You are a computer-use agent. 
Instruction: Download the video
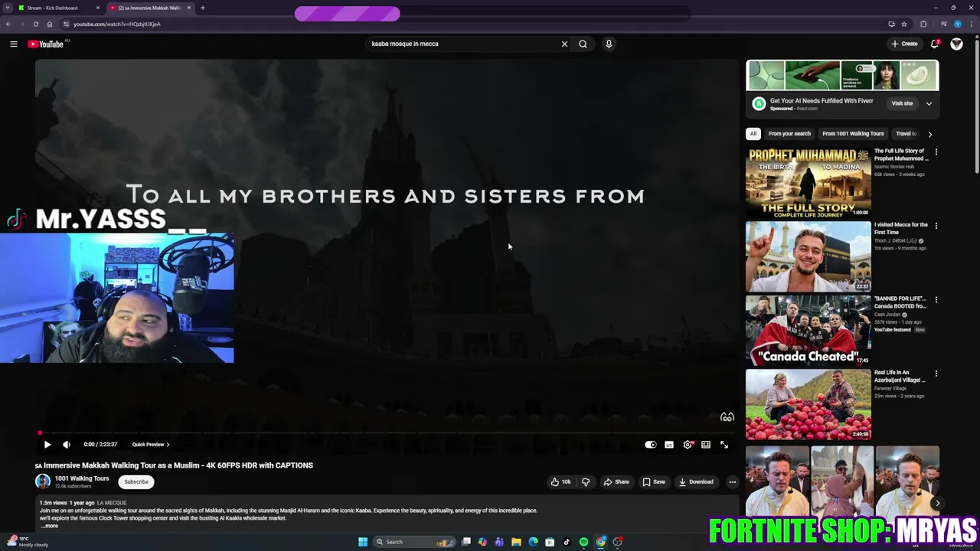[x=696, y=482]
